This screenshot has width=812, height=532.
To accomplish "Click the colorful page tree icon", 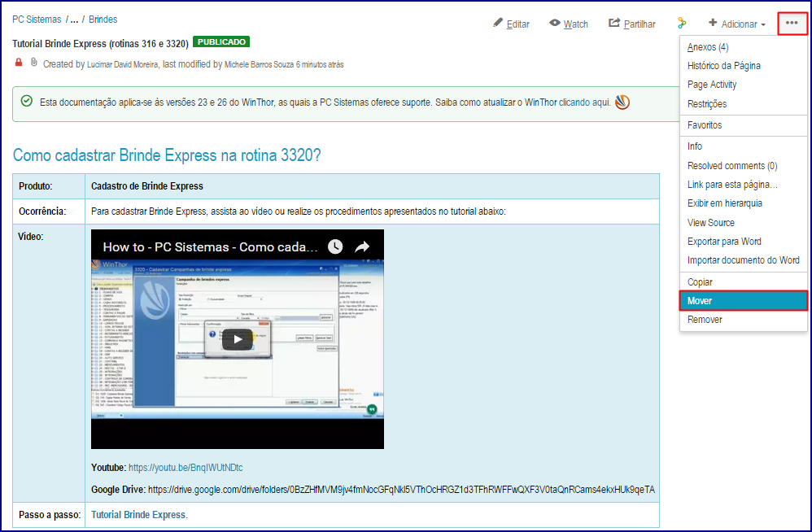I will coord(682,24).
